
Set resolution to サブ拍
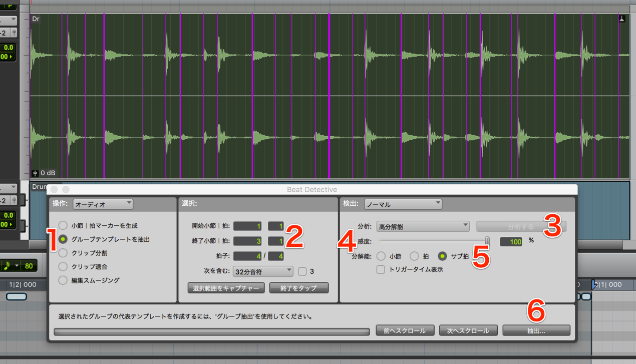442,256
